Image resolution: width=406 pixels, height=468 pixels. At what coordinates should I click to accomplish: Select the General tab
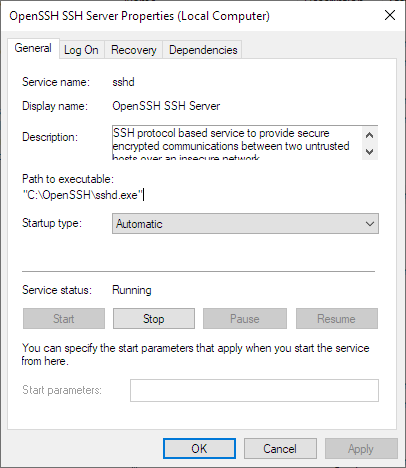click(33, 48)
